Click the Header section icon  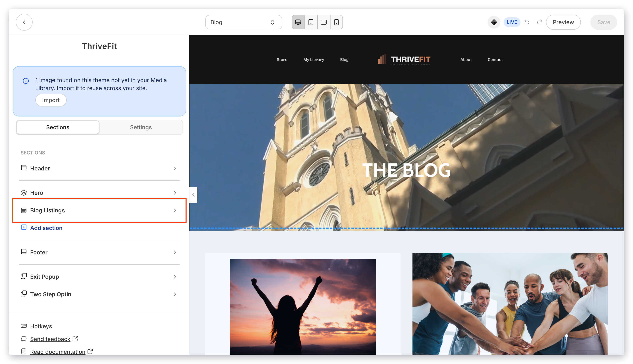click(x=24, y=168)
